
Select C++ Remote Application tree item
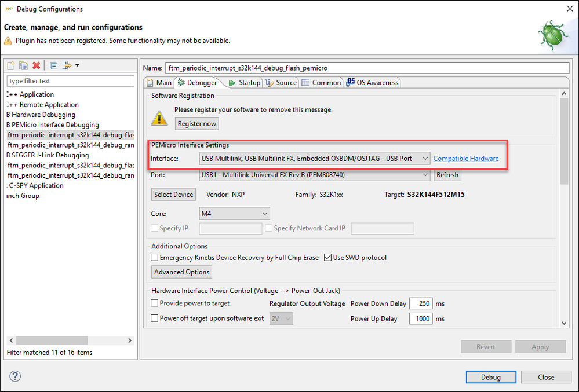43,105
